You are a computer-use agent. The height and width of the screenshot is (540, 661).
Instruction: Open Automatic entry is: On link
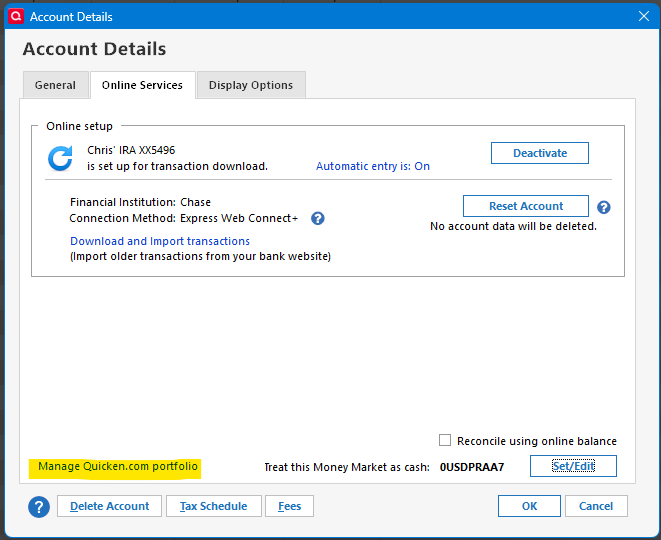point(373,166)
